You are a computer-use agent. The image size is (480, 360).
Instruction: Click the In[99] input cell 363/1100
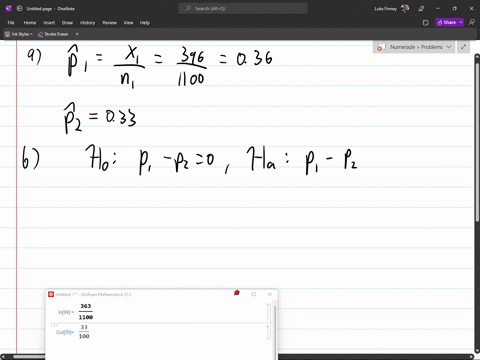(x=86, y=312)
